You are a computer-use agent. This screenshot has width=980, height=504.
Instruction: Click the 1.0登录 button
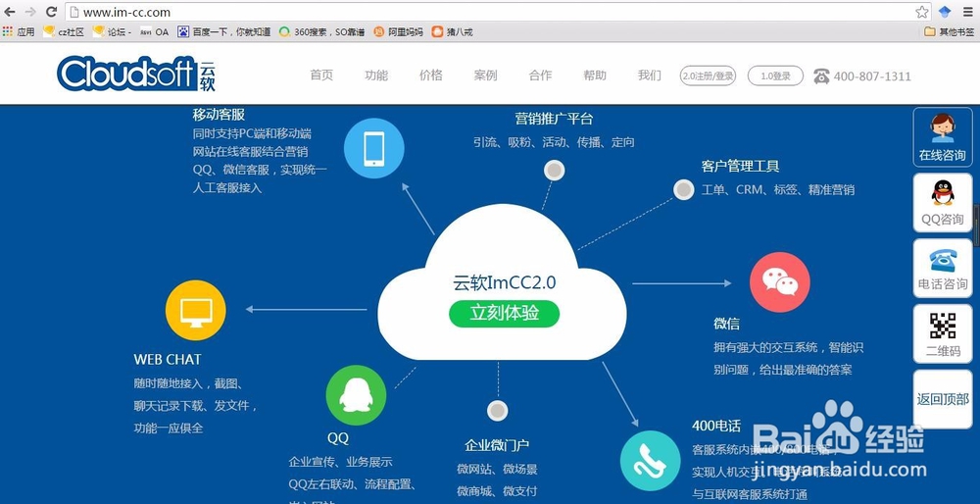point(775,76)
